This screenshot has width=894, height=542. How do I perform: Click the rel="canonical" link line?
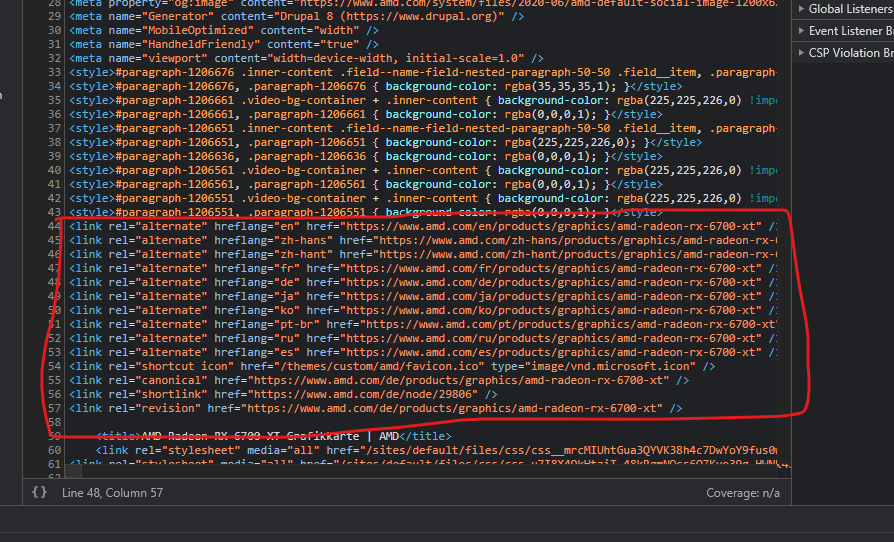tap(379, 380)
